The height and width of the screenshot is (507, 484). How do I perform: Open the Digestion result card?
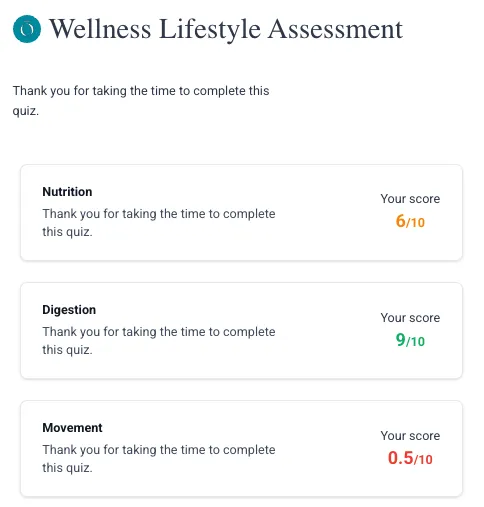click(241, 330)
